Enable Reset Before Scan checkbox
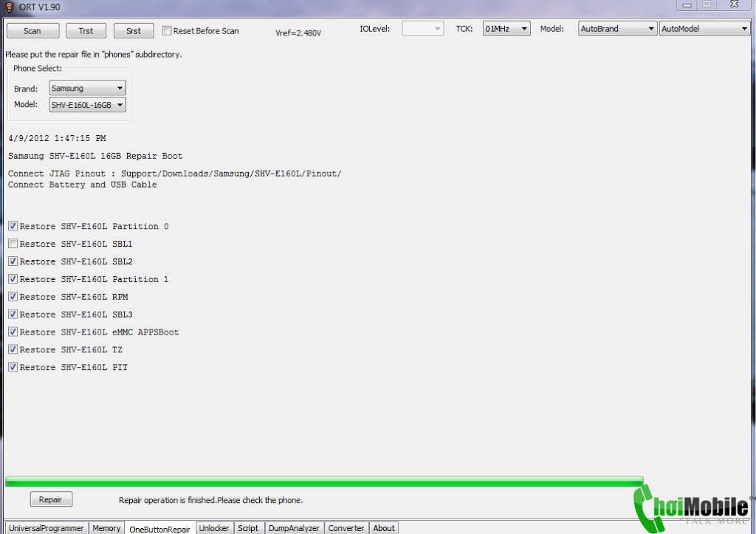The image size is (756, 534). [x=167, y=30]
